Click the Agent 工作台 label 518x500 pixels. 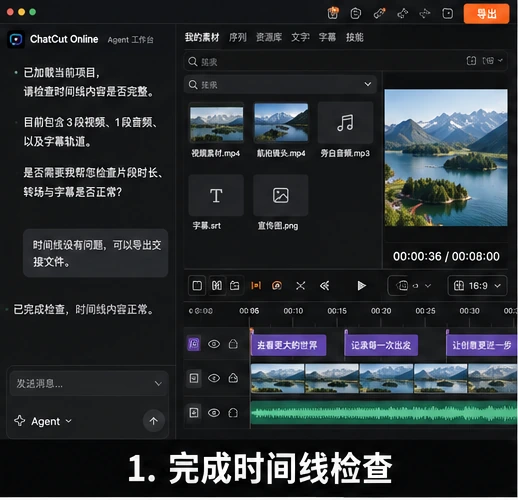click(130, 40)
